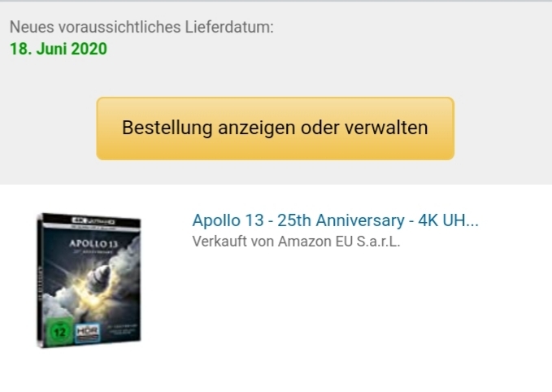Click the spine of the Blu-ray case
The image size is (552, 392).
pyautogui.click(x=39, y=281)
